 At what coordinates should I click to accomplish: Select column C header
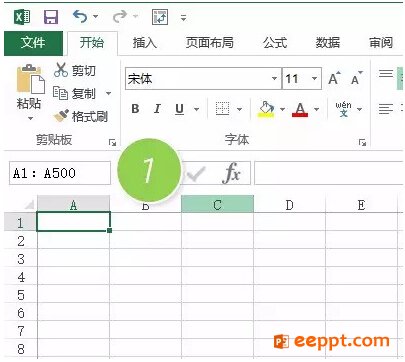(x=217, y=204)
